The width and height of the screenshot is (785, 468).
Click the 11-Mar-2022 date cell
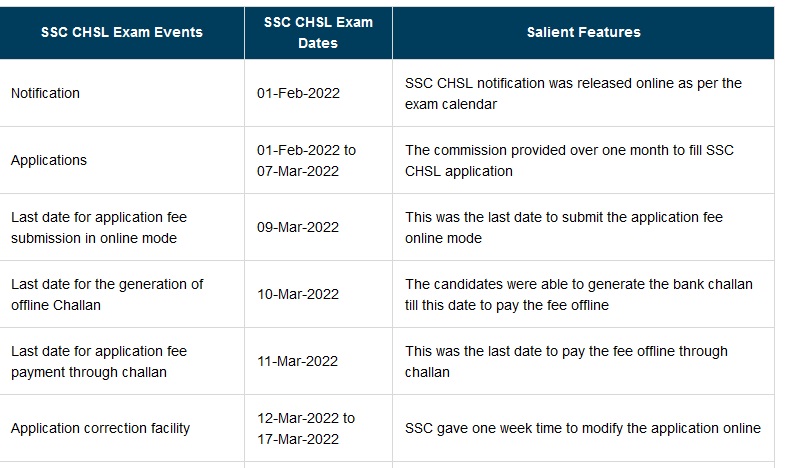coord(299,361)
